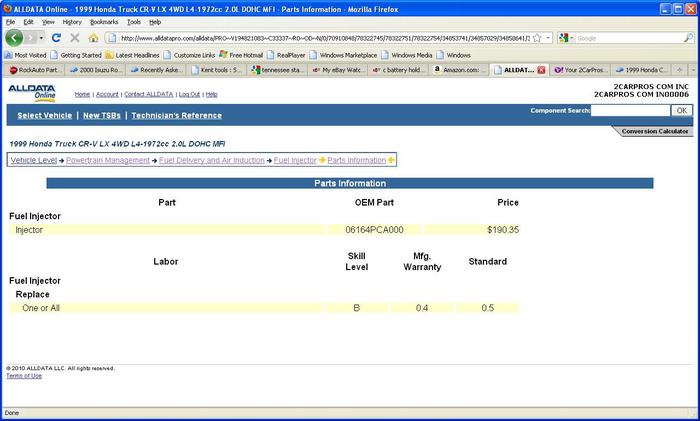This screenshot has height=421, width=700.
Task: Click Parts Information breadcrumb link
Action: pyautogui.click(x=356, y=160)
